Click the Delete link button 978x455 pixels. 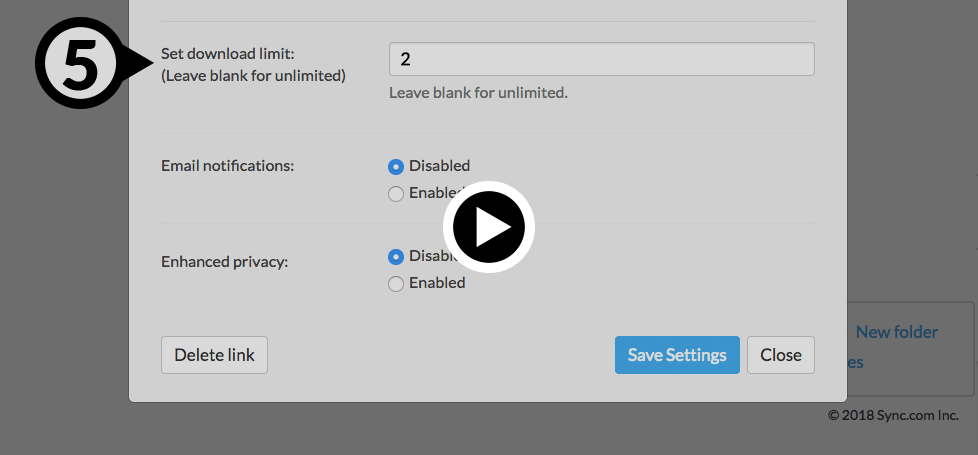coord(214,355)
